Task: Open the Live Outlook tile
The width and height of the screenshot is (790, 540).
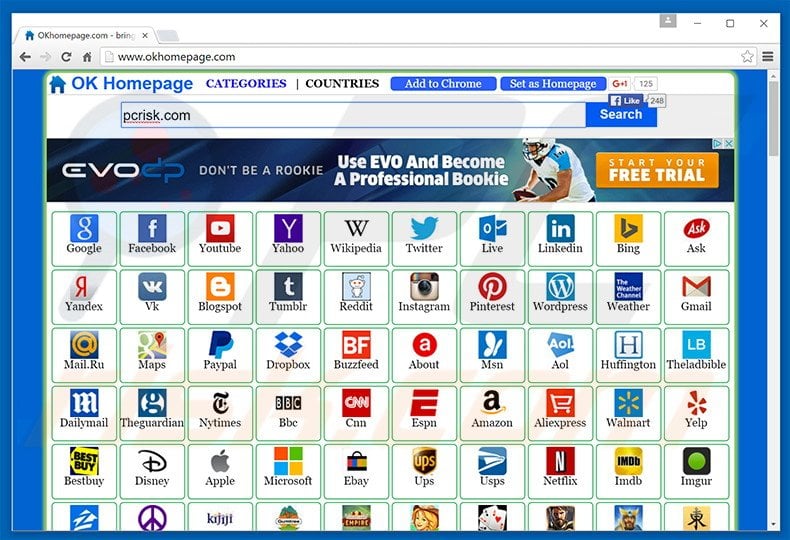Action: (x=492, y=239)
